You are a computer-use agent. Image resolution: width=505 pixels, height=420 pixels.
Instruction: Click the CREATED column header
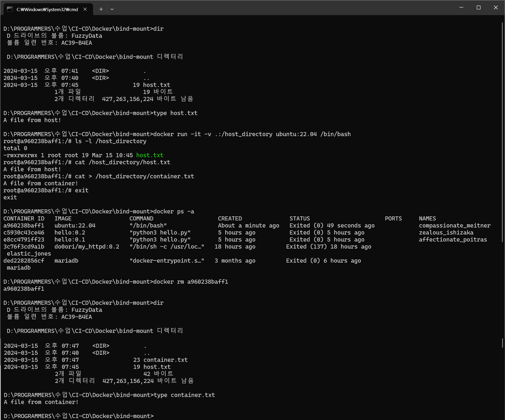coord(230,218)
